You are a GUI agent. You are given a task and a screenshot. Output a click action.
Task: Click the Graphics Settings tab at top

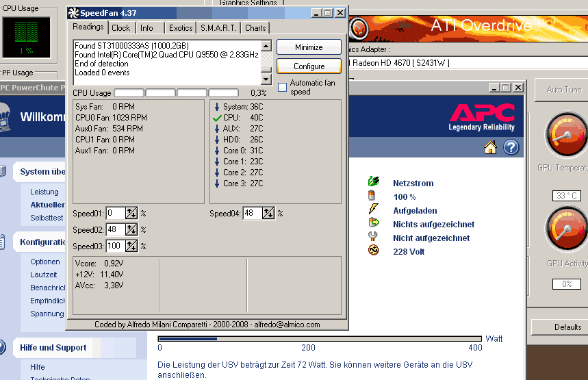click(x=248, y=3)
